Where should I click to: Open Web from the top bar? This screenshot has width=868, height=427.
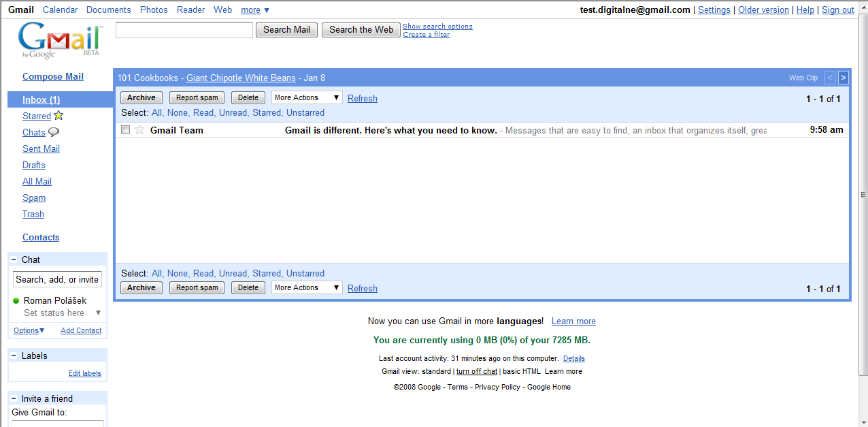[222, 10]
